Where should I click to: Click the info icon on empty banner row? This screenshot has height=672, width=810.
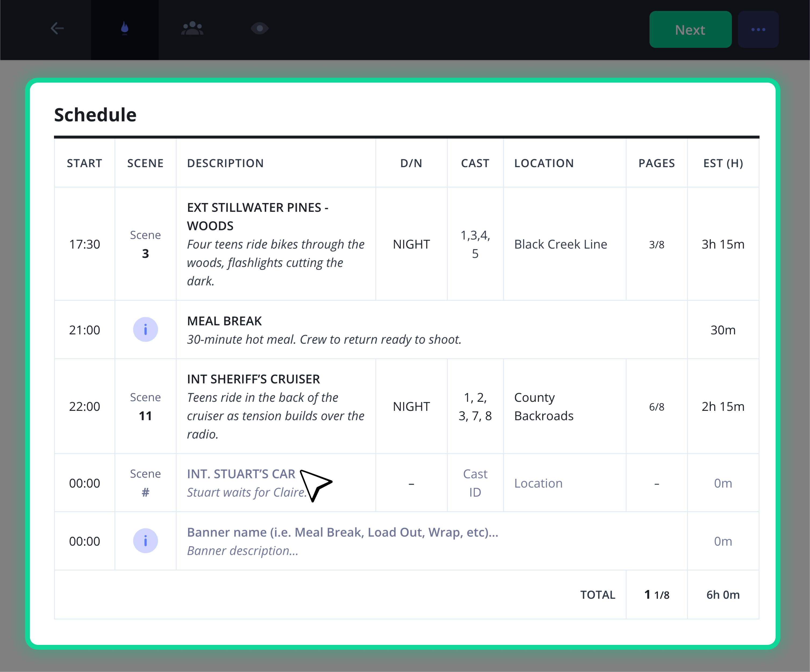tap(145, 541)
